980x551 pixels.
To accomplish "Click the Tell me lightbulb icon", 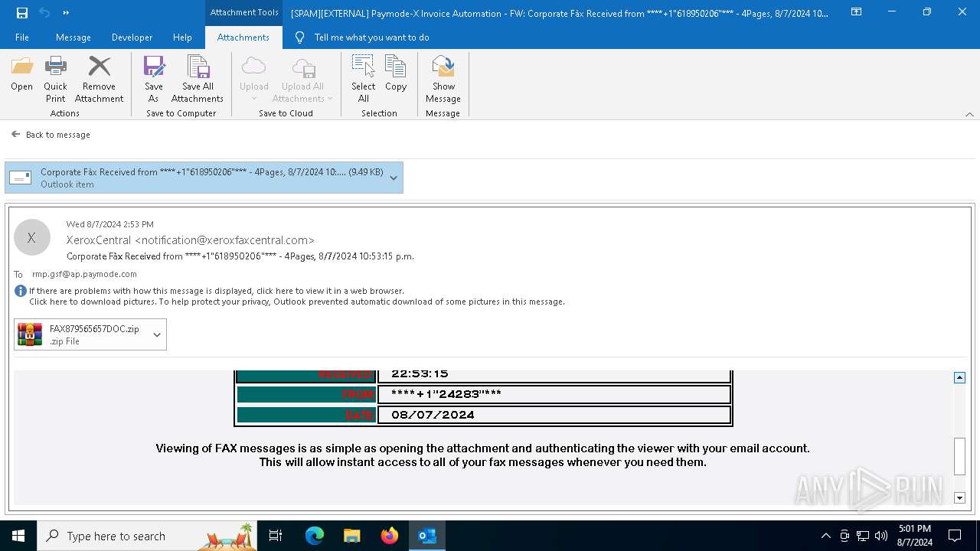I will pyautogui.click(x=300, y=37).
